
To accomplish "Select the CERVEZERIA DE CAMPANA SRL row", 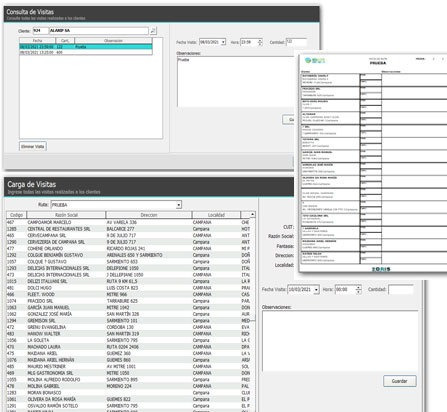I will [128, 242].
